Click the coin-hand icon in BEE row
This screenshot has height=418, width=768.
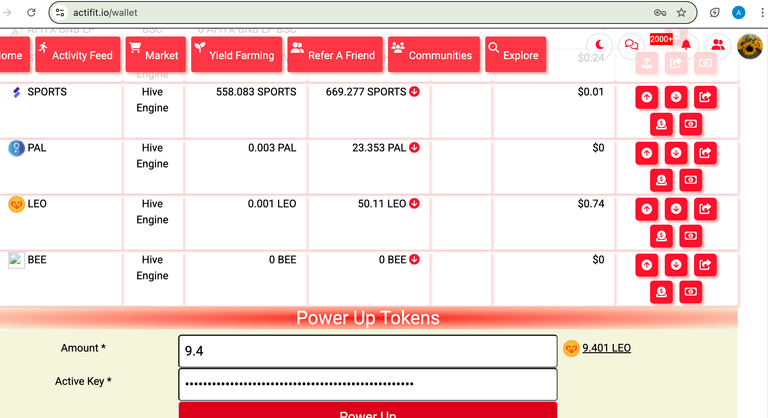click(661, 292)
